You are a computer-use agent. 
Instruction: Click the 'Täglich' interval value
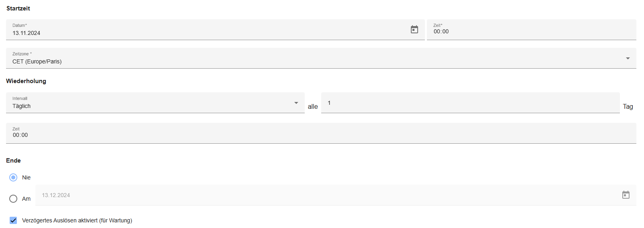pyautogui.click(x=22, y=106)
